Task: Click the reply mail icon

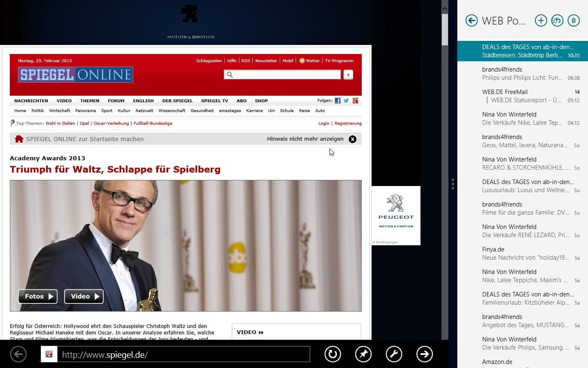Action: 557,20
